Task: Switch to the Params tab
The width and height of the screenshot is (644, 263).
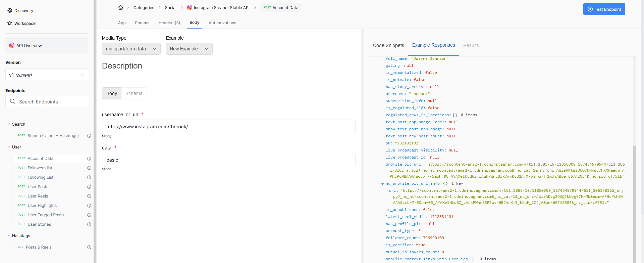Action: click(142, 23)
